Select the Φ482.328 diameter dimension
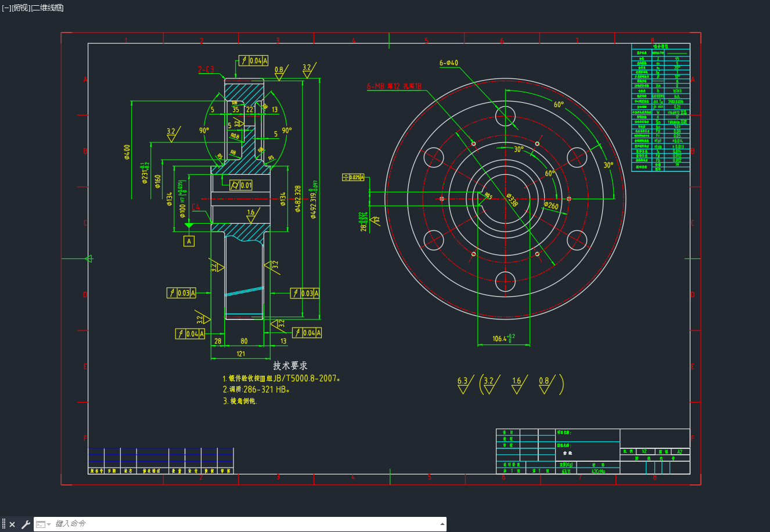 tap(298, 199)
